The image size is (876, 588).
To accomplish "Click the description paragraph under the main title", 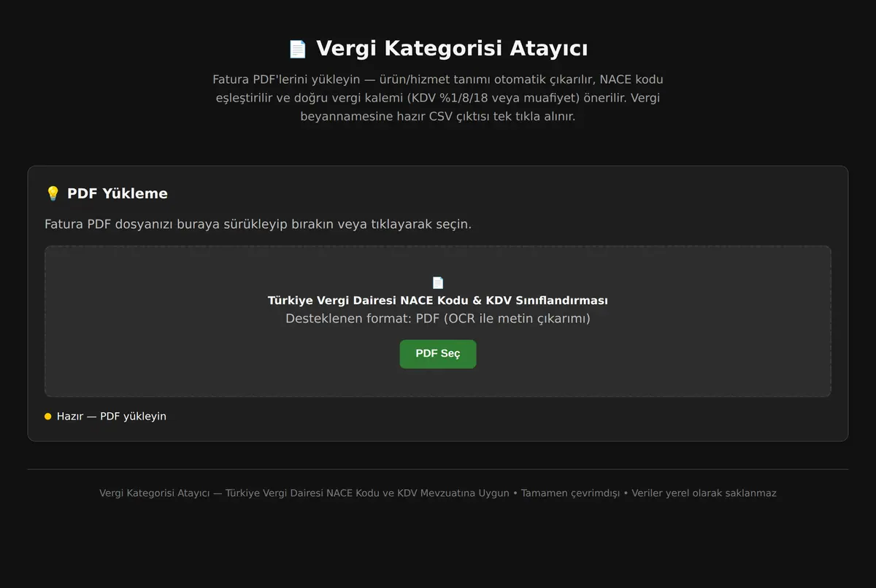I will [438, 98].
